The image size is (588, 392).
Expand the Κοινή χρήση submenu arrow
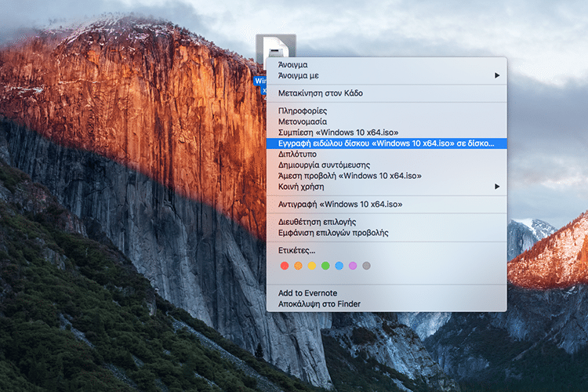coord(497,187)
